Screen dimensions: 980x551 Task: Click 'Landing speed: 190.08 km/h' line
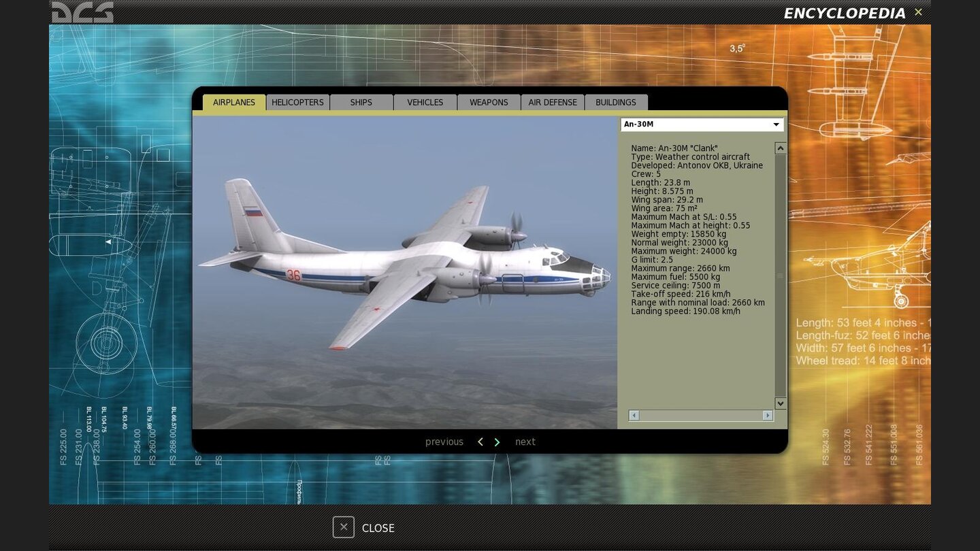(685, 311)
